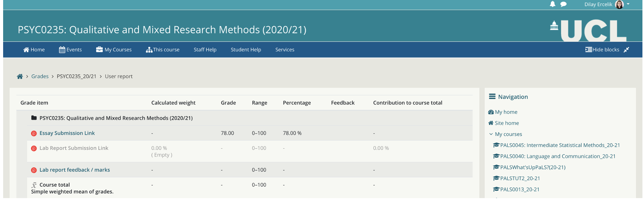Viewport: 644px width, 202px height.
Task: Open the Essay Submission Link
Action: [x=67, y=133]
